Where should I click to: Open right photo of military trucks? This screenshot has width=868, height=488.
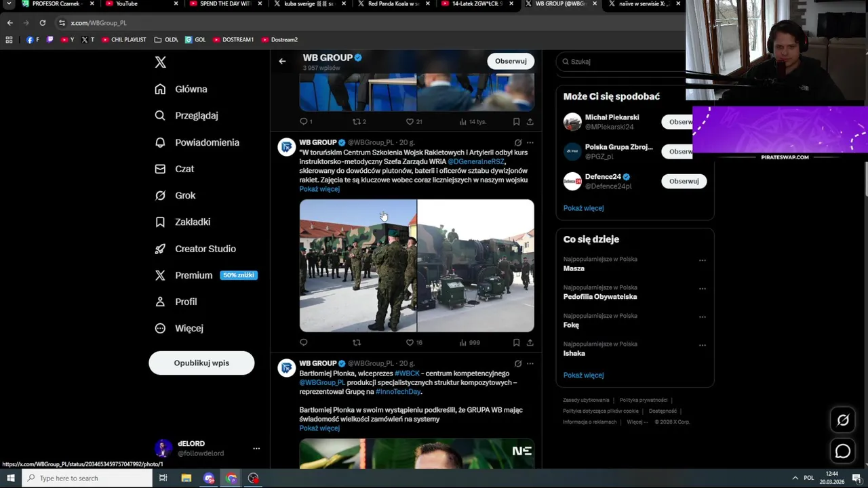475,266
